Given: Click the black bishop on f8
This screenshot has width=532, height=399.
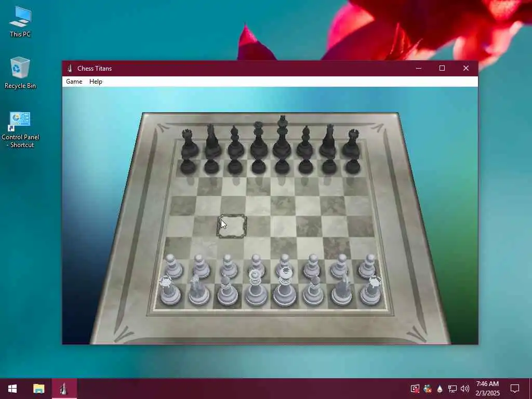Looking at the screenshot, I should tap(305, 142).
